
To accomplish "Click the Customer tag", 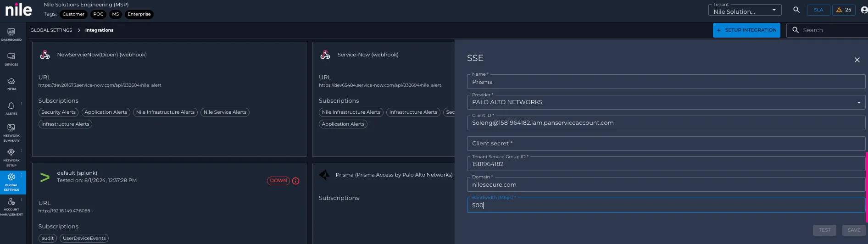I will [73, 14].
